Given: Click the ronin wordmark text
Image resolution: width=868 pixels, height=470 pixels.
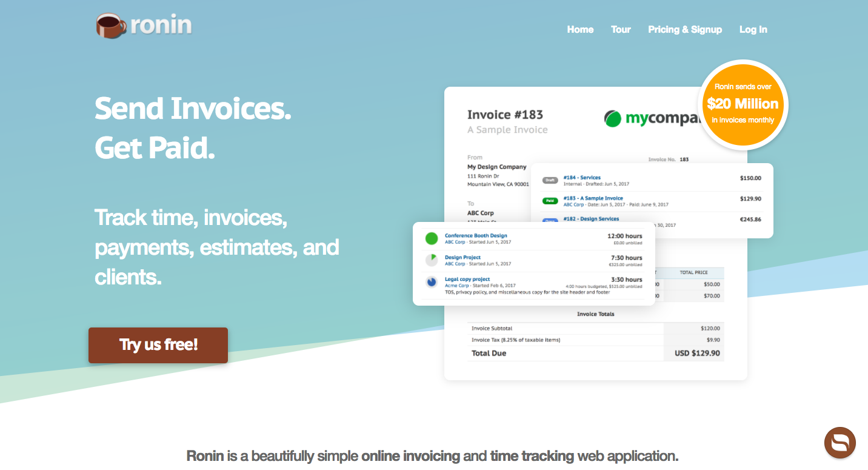Looking at the screenshot, I should pos(161,25).
